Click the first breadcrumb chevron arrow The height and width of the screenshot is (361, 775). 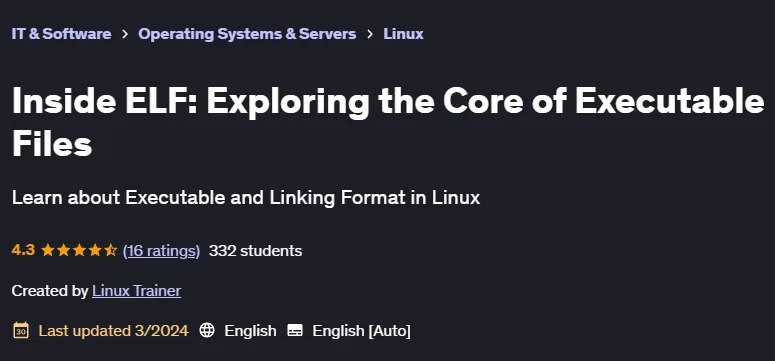click(x=125, y=34)
